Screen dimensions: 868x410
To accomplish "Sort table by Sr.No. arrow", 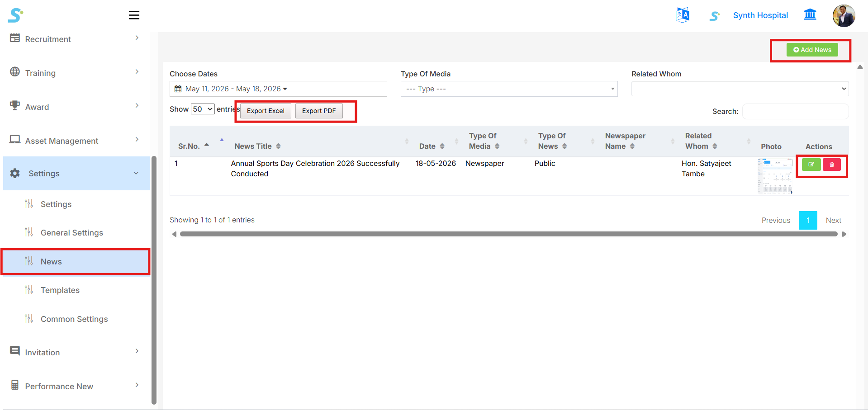I will point(207,145).
